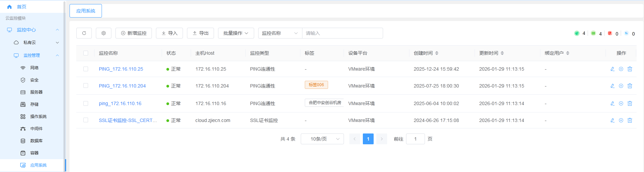The width and height of the screenshot is (644, 172).
Task: Click the 操作系统 grid icon in sidebar
Action: tap(23, 117)
